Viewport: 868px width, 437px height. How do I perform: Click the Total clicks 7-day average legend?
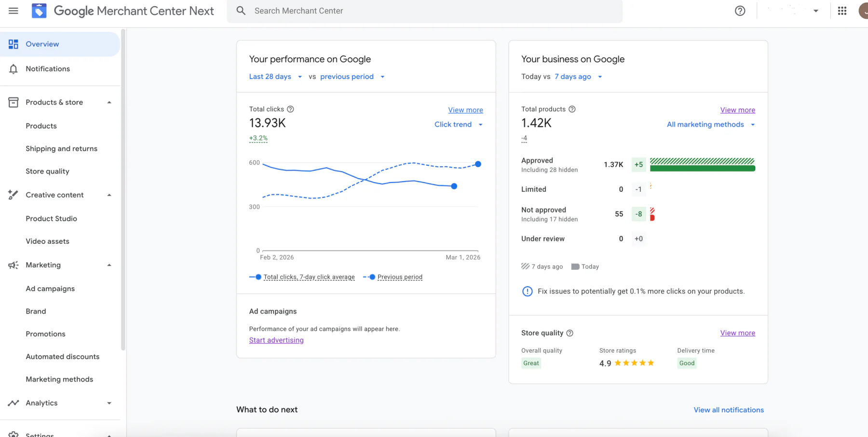pyautogui.click(x=302, y=277)
